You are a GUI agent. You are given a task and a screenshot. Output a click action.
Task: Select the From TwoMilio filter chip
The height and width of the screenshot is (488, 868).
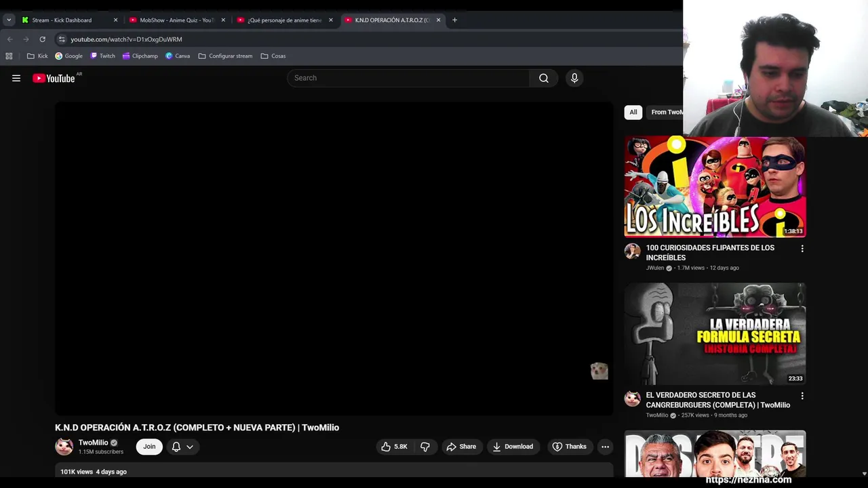point(665,113)
